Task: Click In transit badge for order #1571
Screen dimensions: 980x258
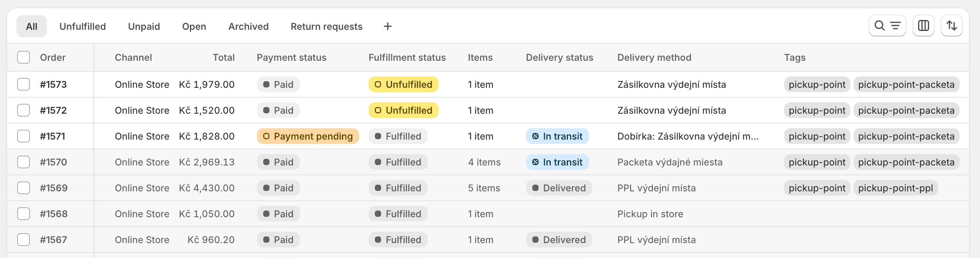Action: click(557, 136)
